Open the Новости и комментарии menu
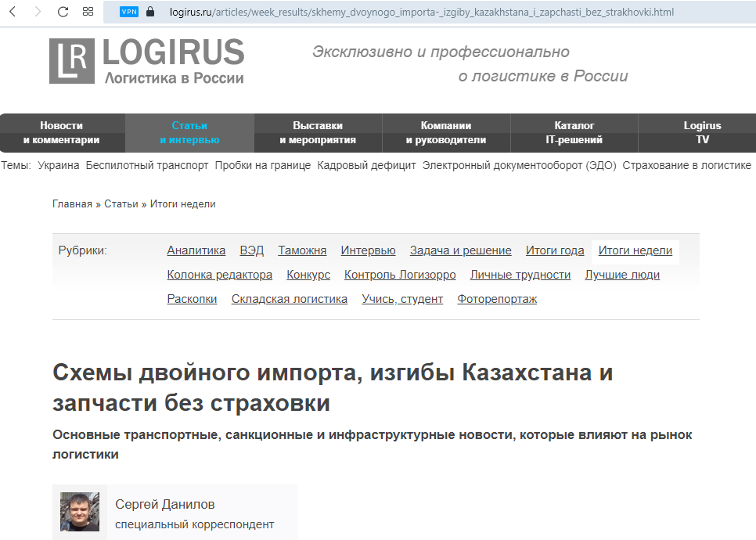 [62, 133]
